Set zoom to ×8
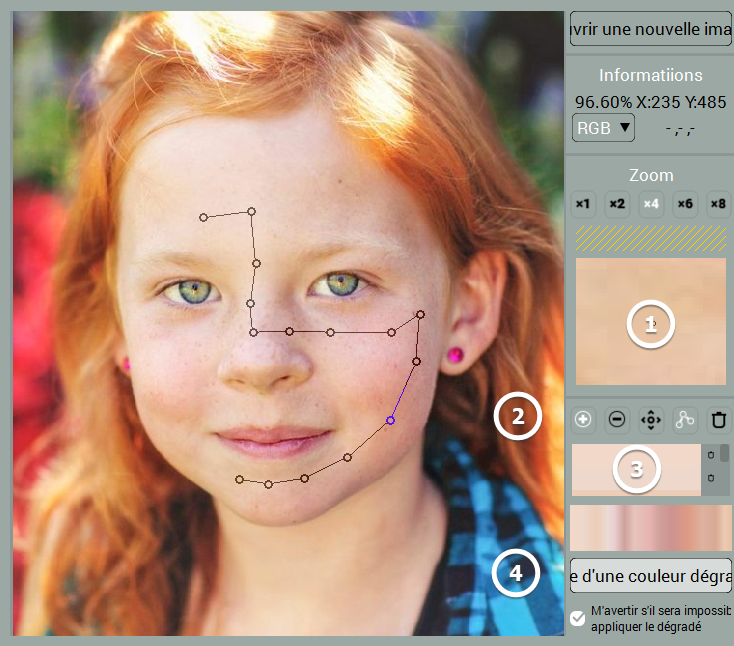This screenshot has width=734, height=646. 719,204
